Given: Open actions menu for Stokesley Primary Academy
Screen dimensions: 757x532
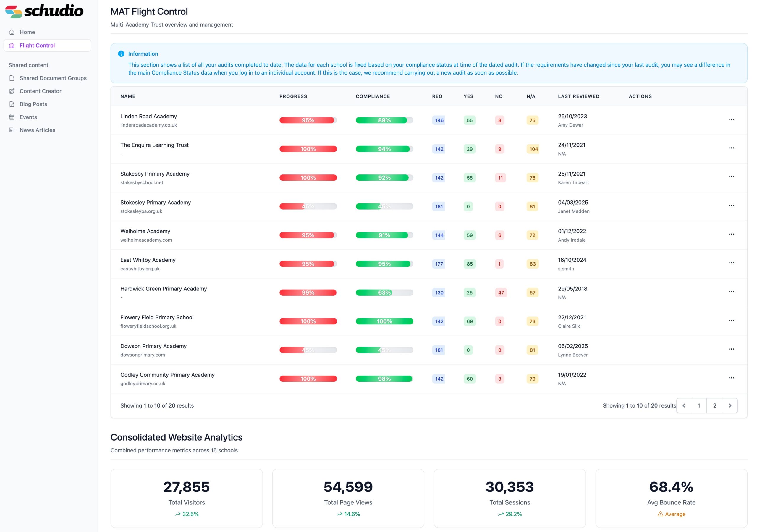Looking at the screenshot, I should click(x=731, y=206).
